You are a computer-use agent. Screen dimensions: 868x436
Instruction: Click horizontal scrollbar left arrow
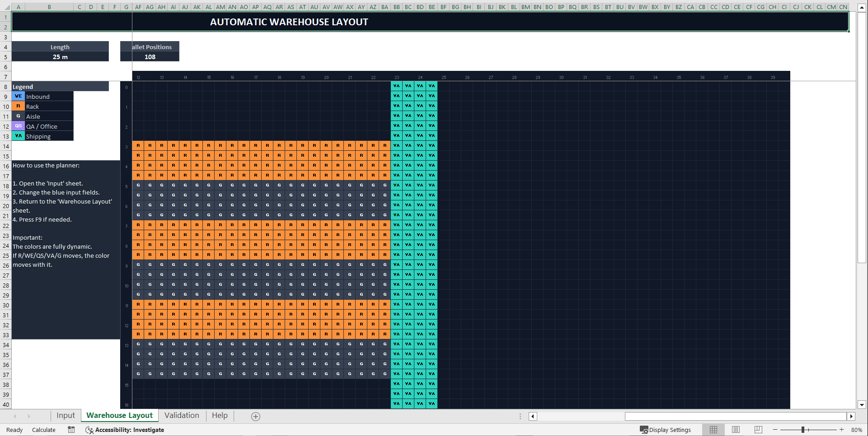[533, 416]
